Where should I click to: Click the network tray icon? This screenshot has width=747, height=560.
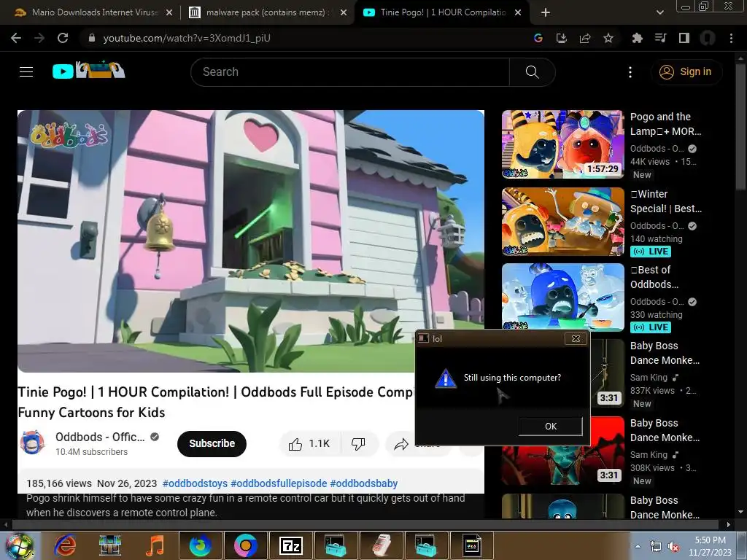point(656,547)
